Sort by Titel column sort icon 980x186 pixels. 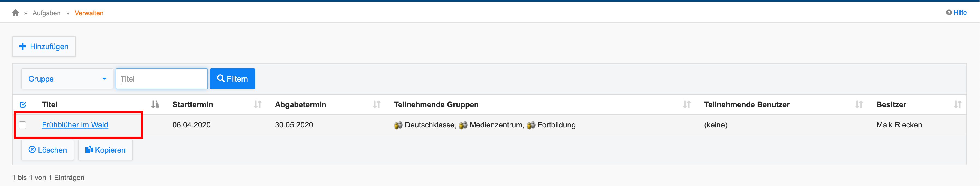(155, 104)
